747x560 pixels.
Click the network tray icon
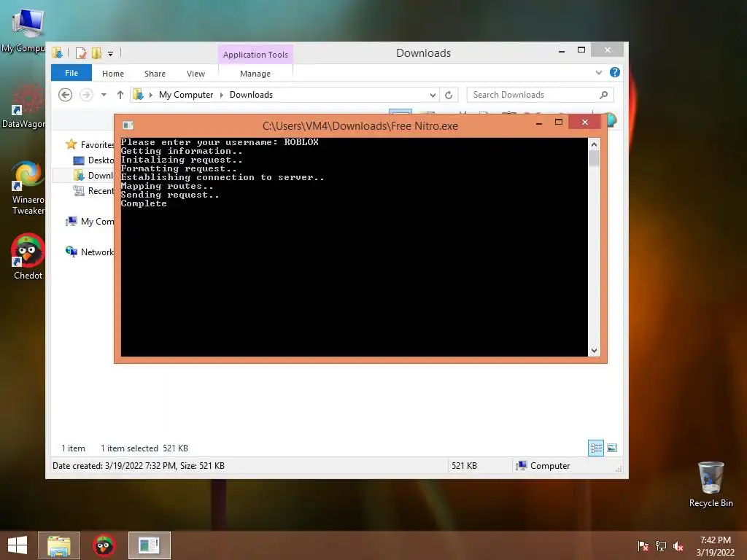click(660, 546)
